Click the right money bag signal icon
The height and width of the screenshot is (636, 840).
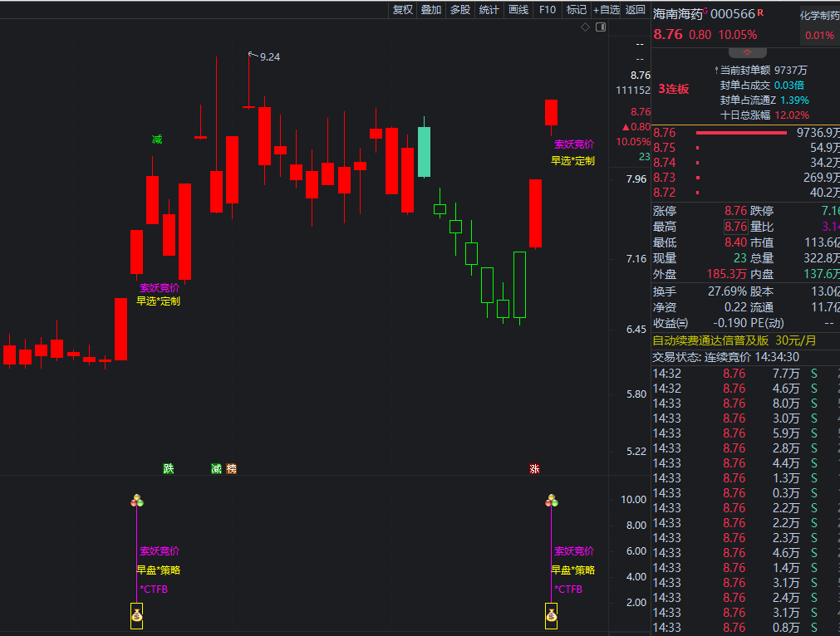tap(551, 615)
